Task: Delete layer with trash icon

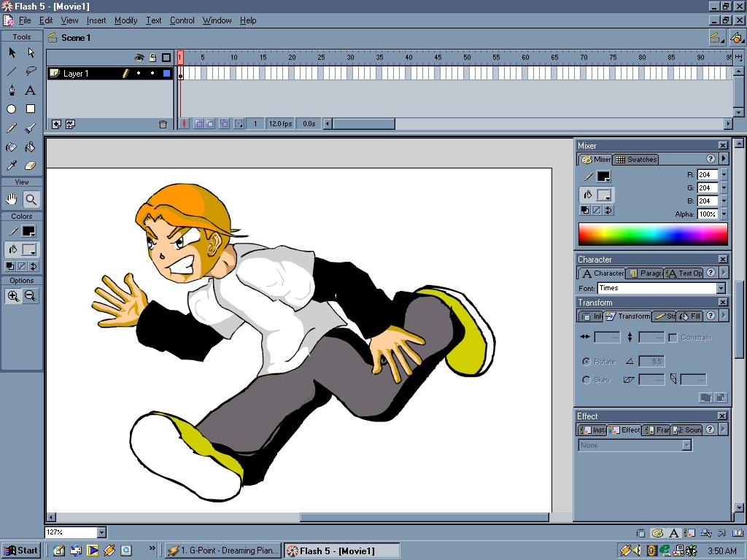Action: (x=163, y=124)
